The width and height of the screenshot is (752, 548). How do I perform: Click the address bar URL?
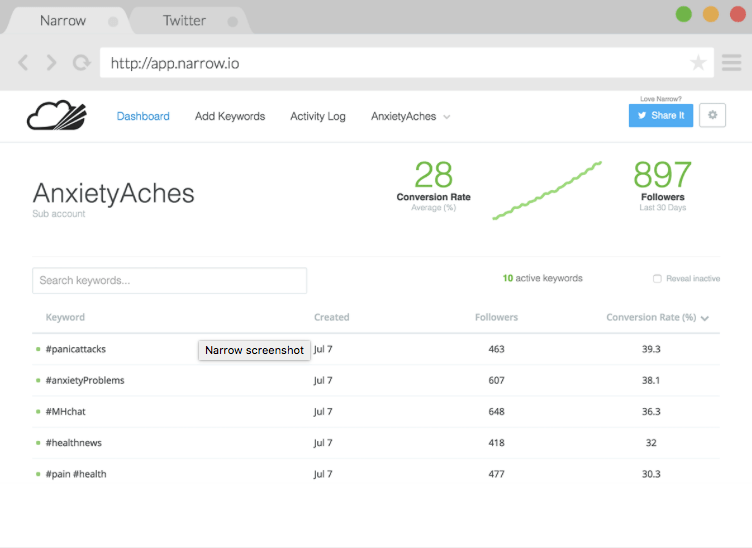[175, 63]
